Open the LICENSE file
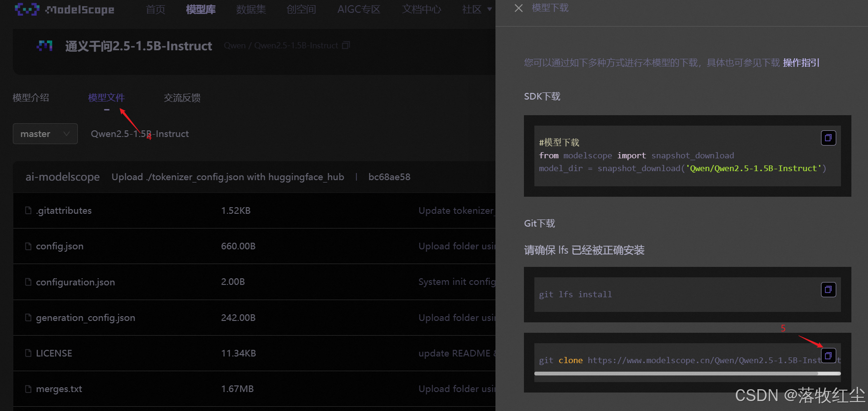The height and width of the screenshot is (411, 868). (54, 353)
